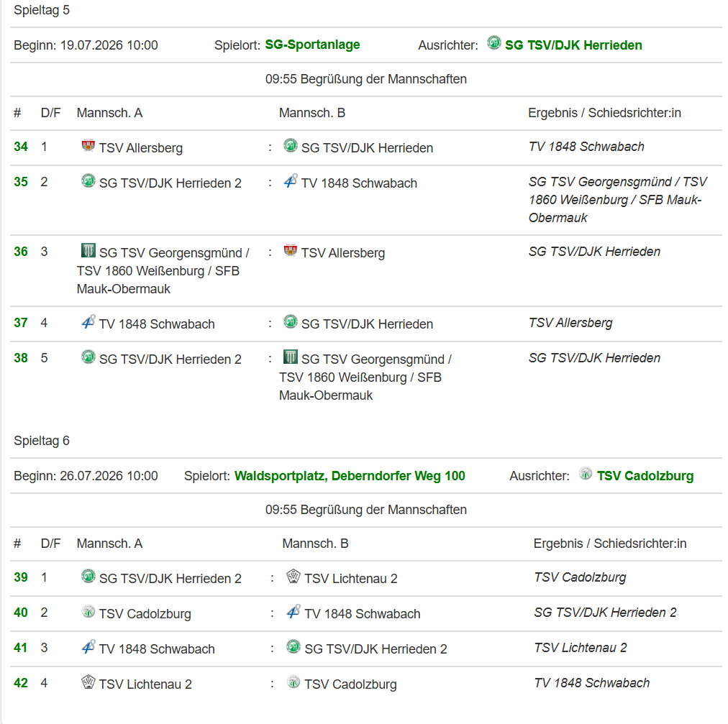Open match number 38
This screenshot has width=728, height=724.
21,358
